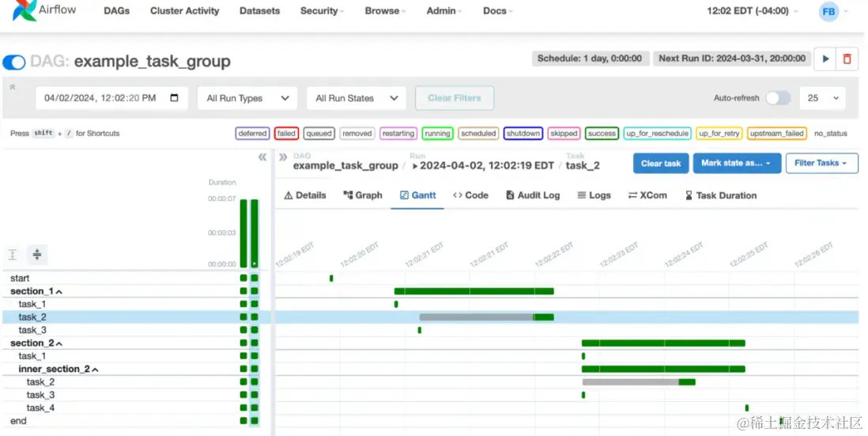Select the Gantt tab
Viewport: 868px width, 436px height.
point(417,195)
